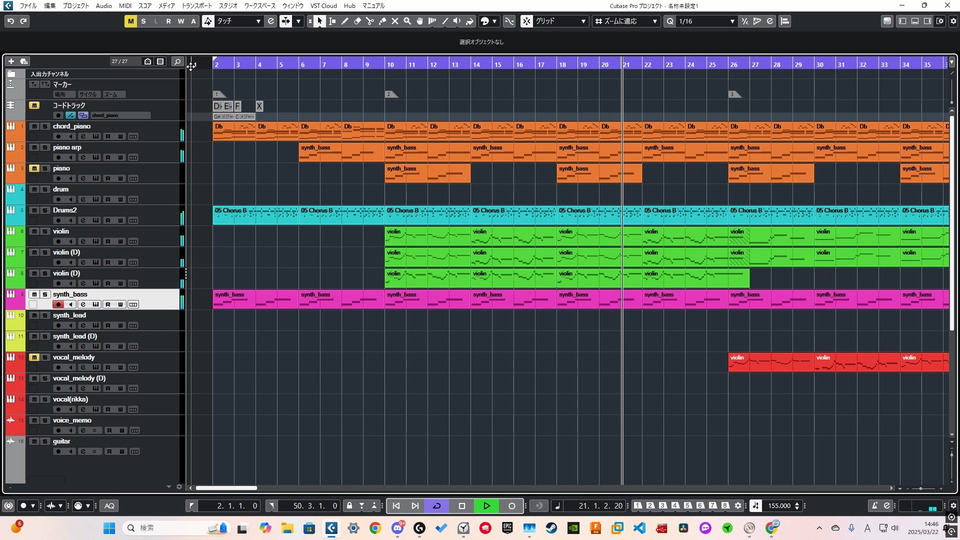This screenshot has height=540, width=960.
Task: Open track search magnifier in track list
Action: [177, 62]
